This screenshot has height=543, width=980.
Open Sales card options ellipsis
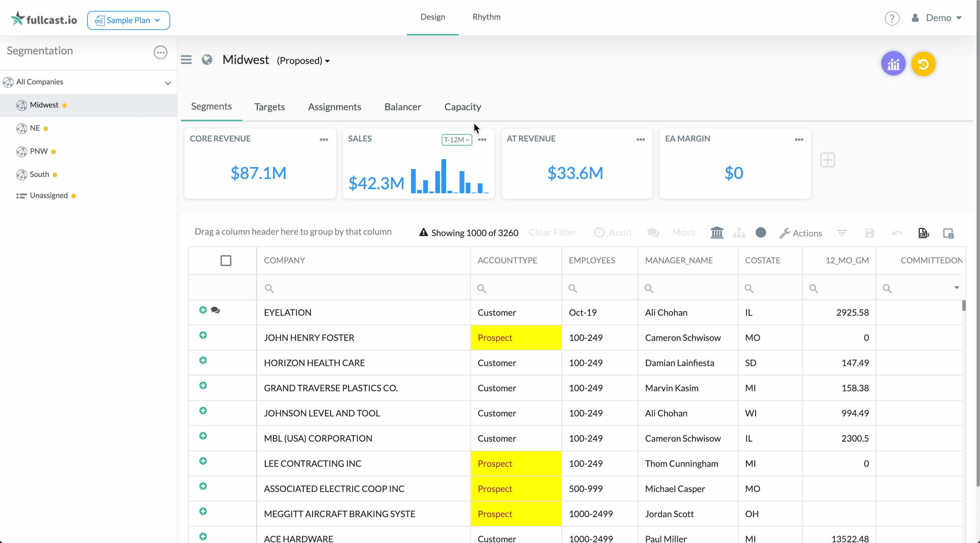(x=483, y=139)
